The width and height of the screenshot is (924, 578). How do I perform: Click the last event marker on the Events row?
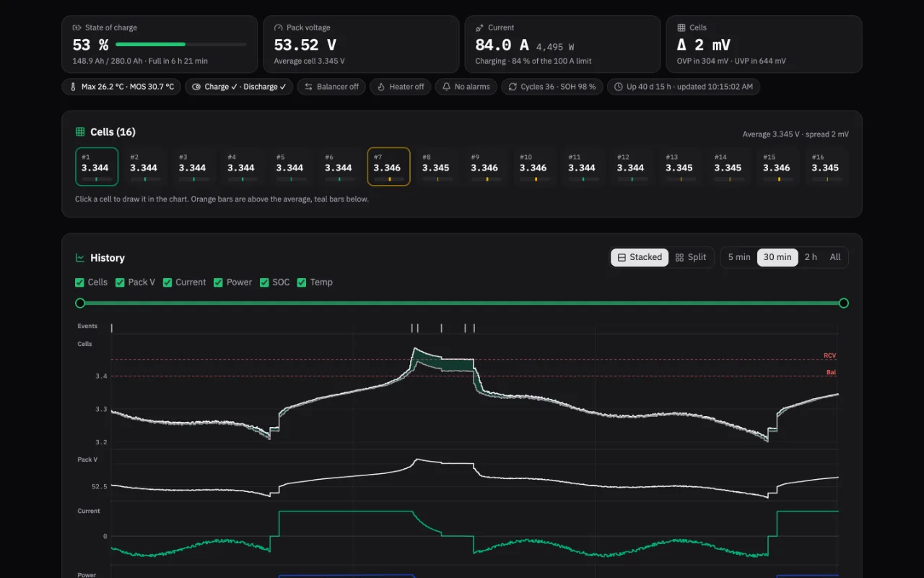pyautogui.click(x=474, y=328)
